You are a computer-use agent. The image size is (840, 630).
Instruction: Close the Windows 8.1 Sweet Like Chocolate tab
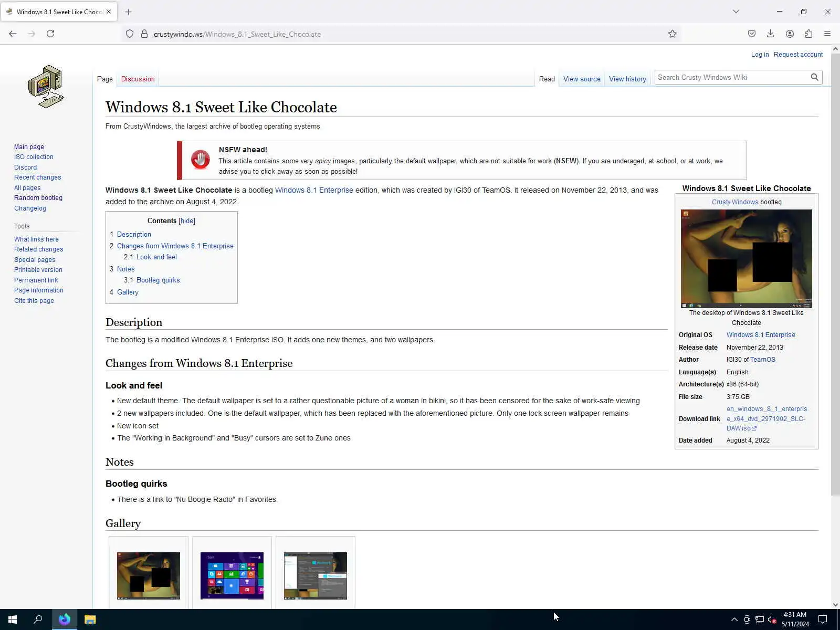coord(109,12)
